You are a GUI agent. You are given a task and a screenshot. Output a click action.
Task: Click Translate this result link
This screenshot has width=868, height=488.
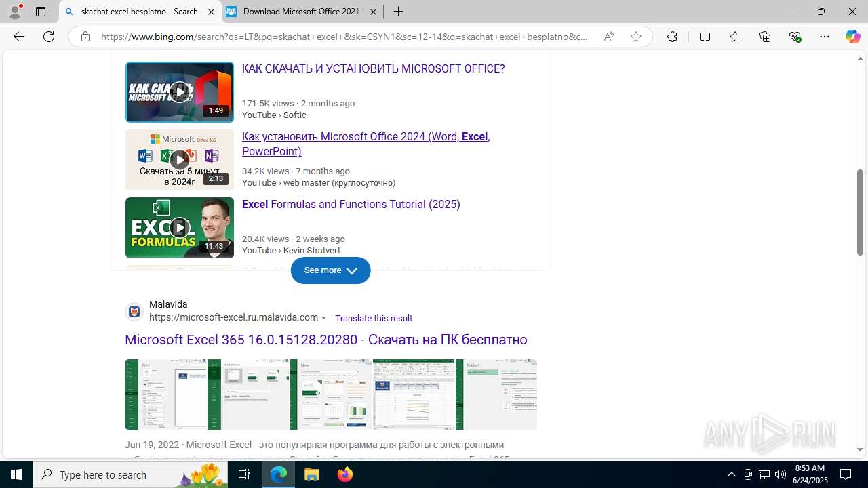click(374, 318)
